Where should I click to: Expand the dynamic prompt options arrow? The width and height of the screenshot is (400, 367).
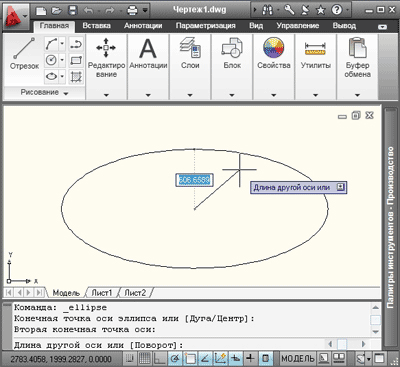coord(340,187)
